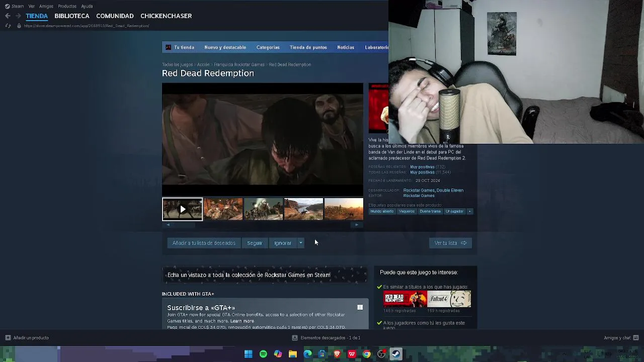Image resolution: width=644 pixels, height=362 pixels.
Task: Open the Laboratorio store link
Action: click(x=376, y=47)
